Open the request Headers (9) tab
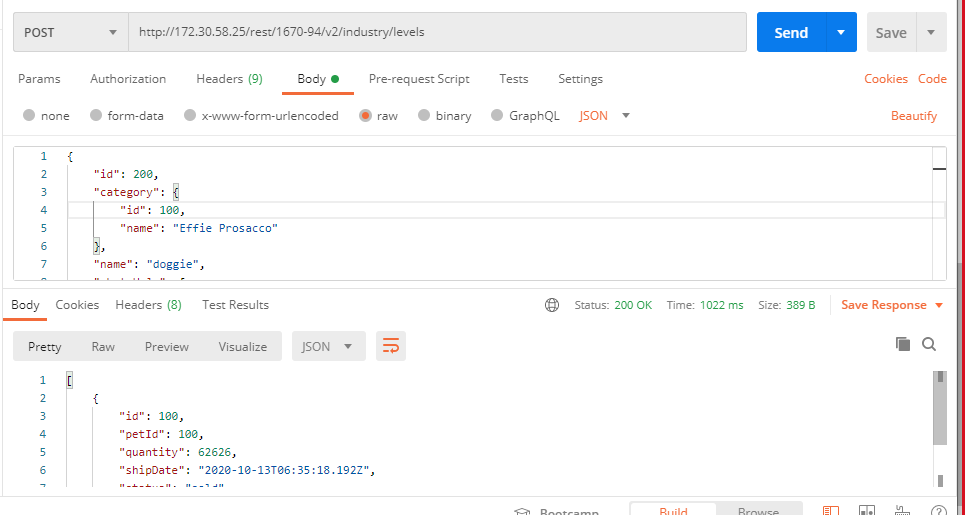The width and height of the screenshot is (965, 515). (x=230, y=79)
